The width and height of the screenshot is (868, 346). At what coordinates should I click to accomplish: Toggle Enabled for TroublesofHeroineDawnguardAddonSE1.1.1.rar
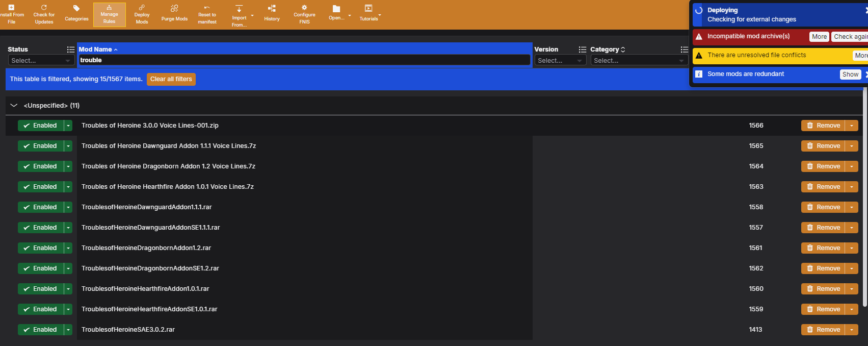tap(41, 228)
